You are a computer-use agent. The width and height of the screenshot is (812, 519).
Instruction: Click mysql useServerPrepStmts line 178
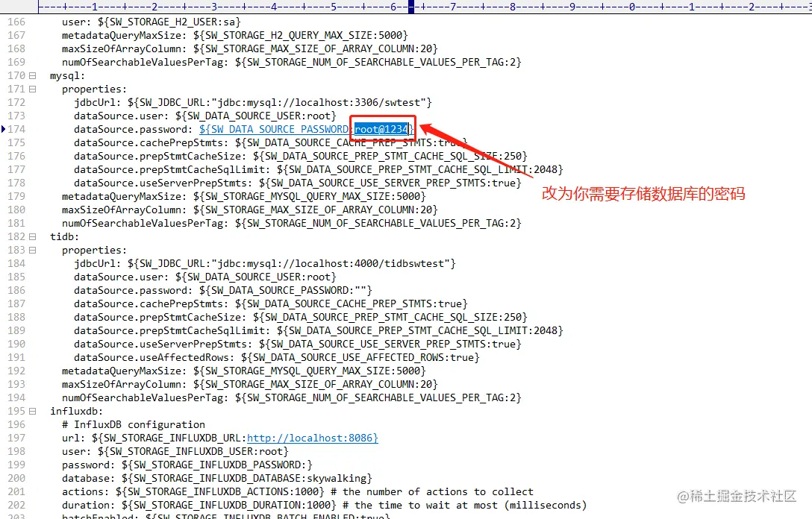pyautogui.click(x=297, y=183)
